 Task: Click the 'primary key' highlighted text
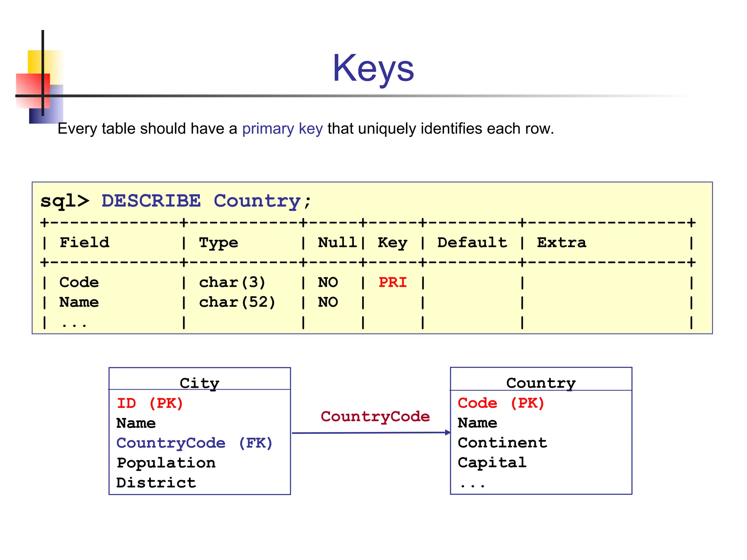[282, 129]
